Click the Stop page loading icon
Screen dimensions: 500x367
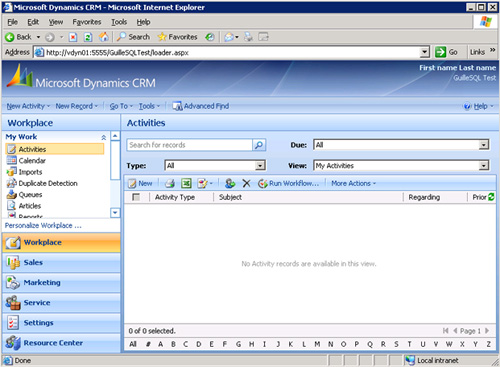coord(73,37)
